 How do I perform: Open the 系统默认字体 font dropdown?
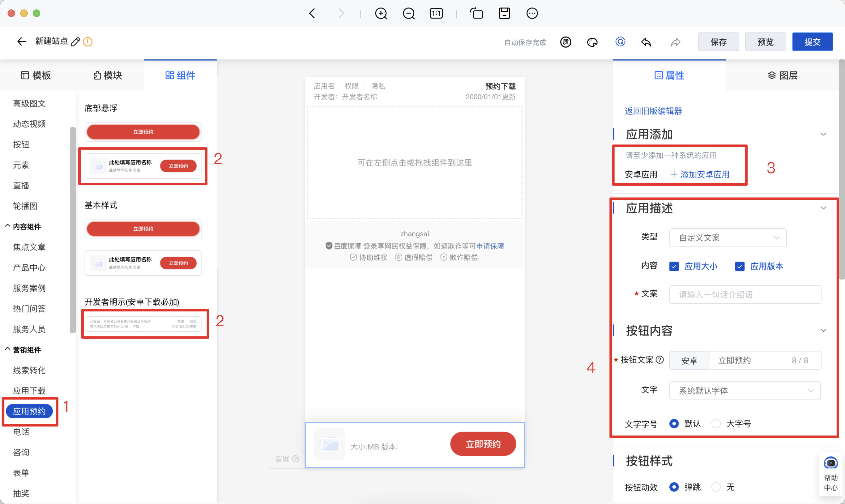pos(745,391)
